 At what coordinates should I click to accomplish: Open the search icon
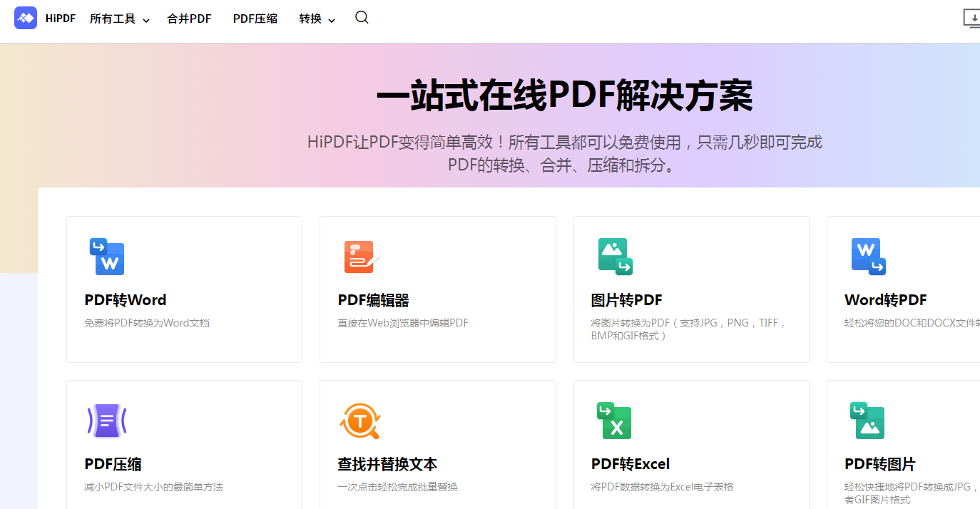click(x=362, y=17)
